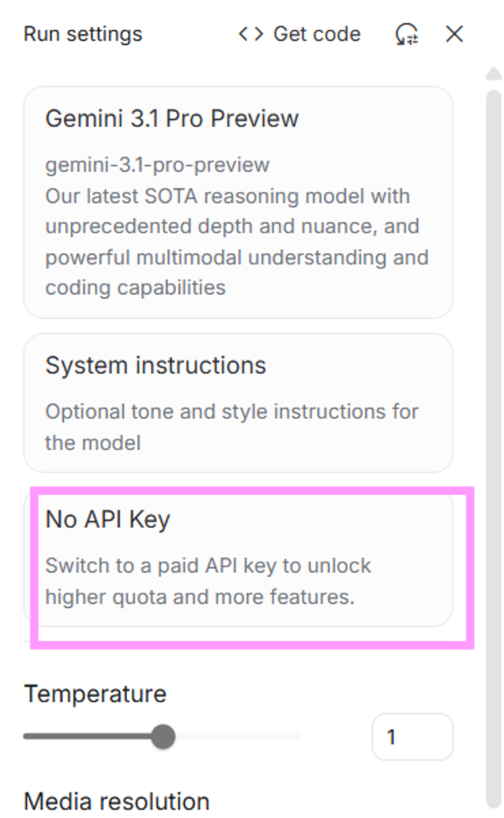504x818 pixels.
Task: Click the filled left part of Temperature track
Action: (x=88, y=736)
